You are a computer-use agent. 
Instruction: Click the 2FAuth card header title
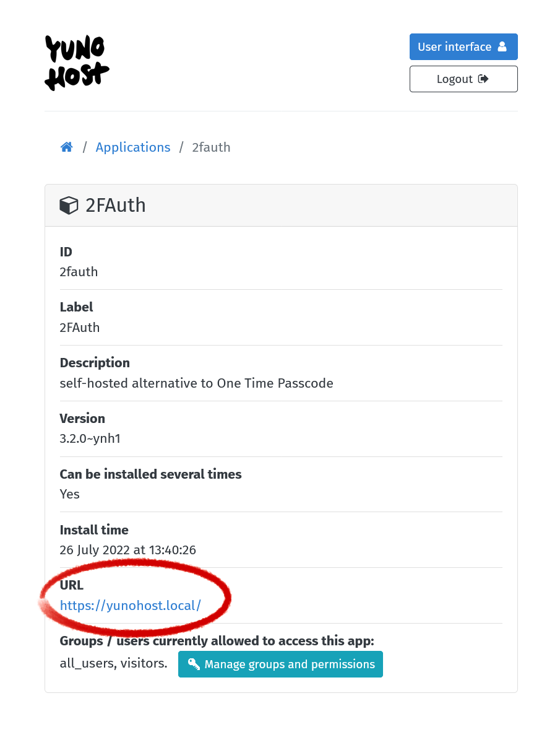[116, 206]
